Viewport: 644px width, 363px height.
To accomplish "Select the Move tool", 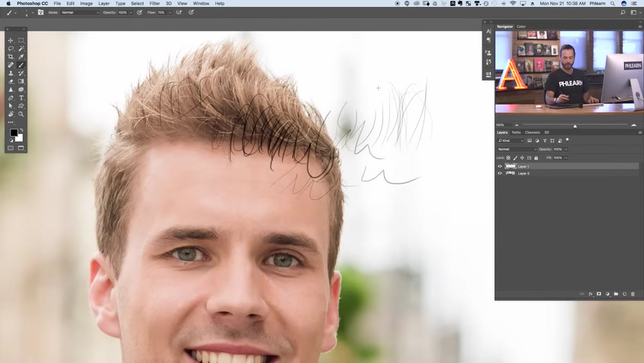I will pyautogui.click(x=11, y=40).
